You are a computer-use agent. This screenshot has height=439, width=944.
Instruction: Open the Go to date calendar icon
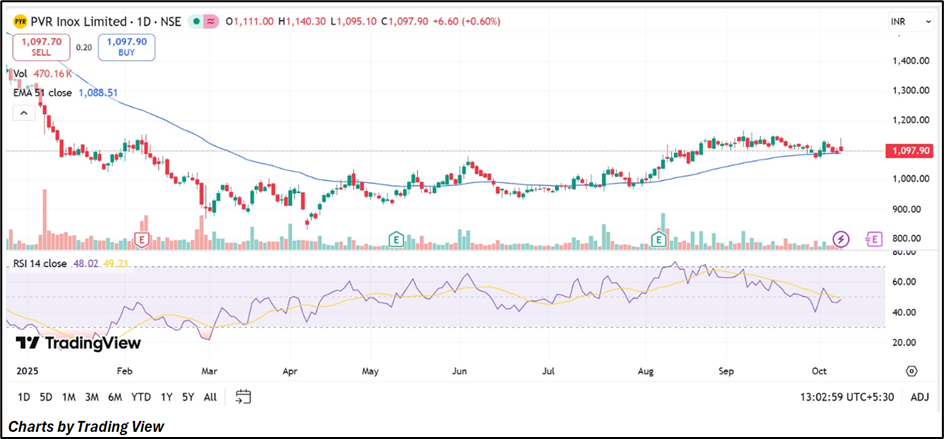point(243,397)
